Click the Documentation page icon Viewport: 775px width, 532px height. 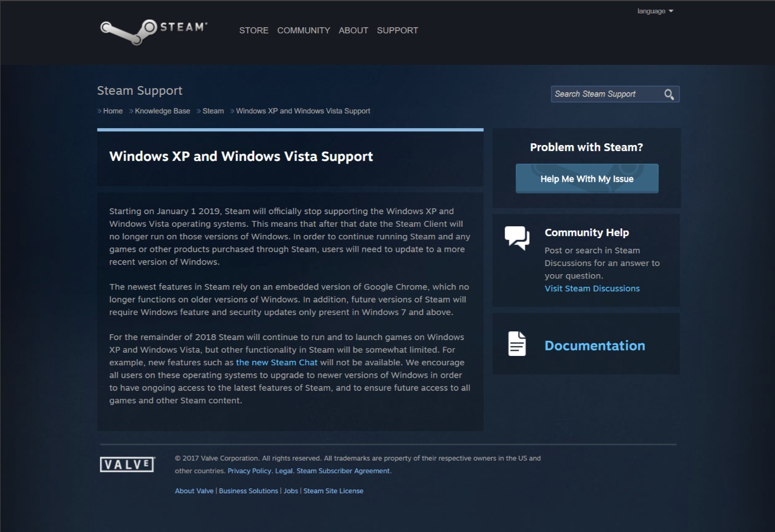coord(517,344)
